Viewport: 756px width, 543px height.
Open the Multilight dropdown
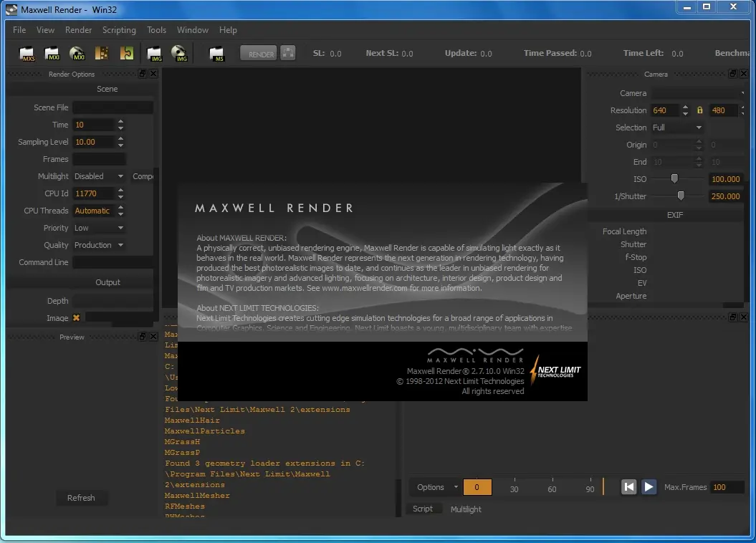pyautogui.click(x=99, y=176)
